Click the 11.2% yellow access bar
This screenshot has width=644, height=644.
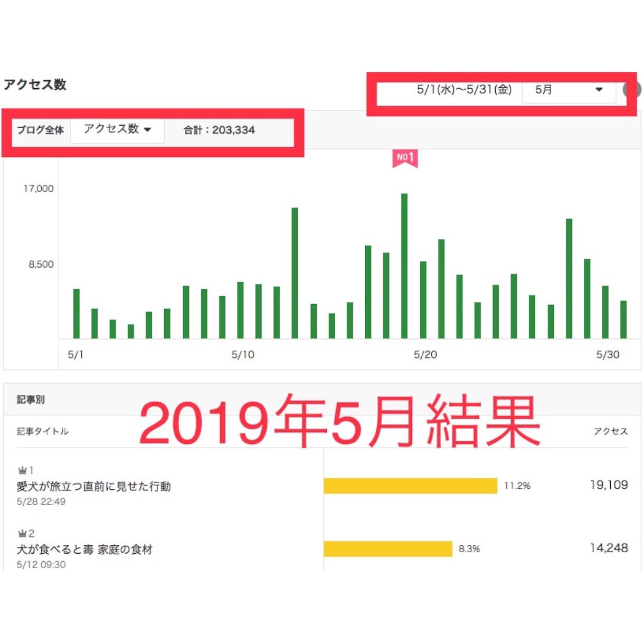(410, 486)
